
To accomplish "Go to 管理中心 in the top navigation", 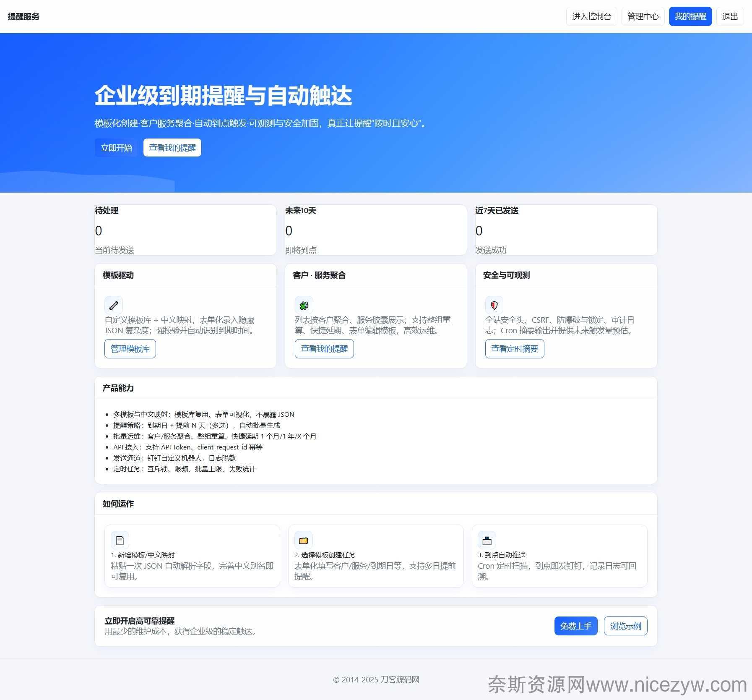I will click(643, 16).
